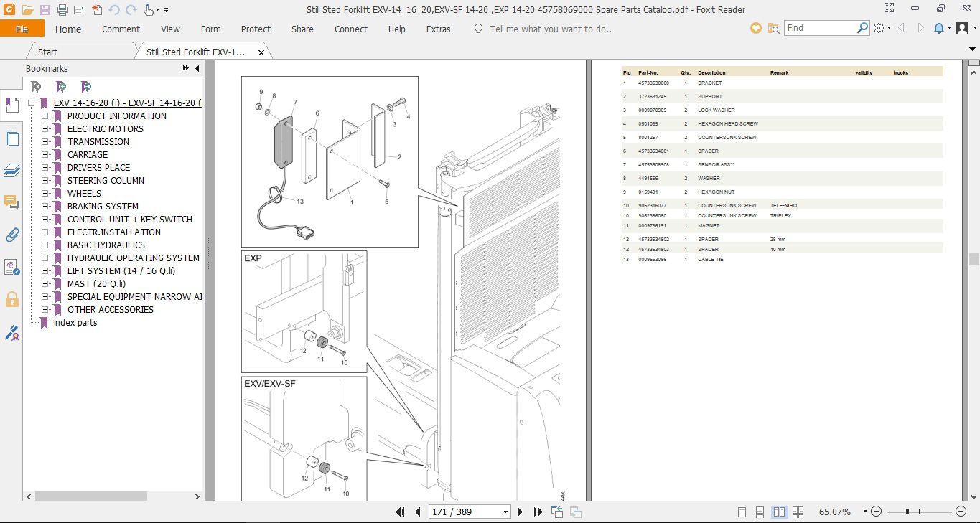Viewport: 980px width, 523px height.
Task: Toggle facing two-page view mode
Action: point(779,512)
